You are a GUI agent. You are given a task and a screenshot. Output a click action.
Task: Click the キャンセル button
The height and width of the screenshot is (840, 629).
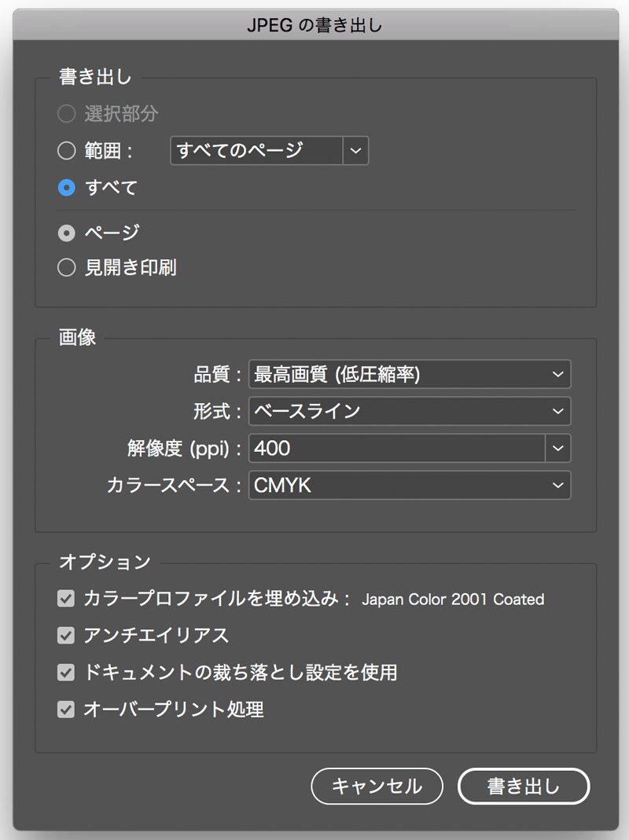click(x=377, y=787)
